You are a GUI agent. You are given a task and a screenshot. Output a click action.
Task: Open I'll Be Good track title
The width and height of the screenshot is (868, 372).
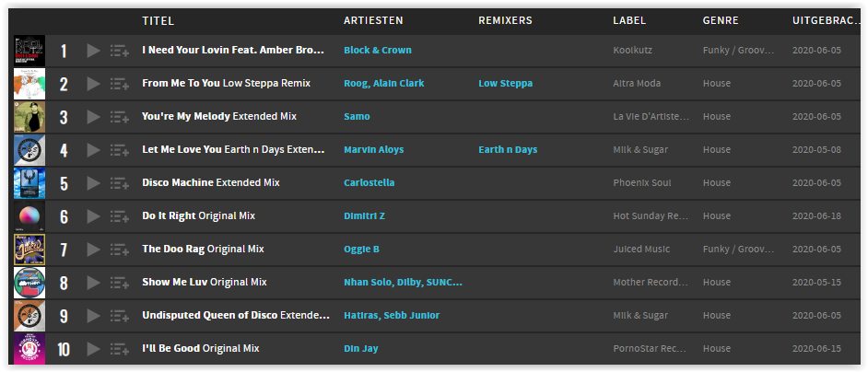[200, 349]
